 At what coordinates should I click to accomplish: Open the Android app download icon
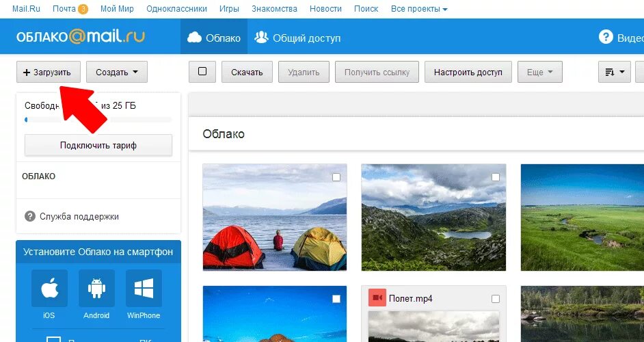click(96, 288)
